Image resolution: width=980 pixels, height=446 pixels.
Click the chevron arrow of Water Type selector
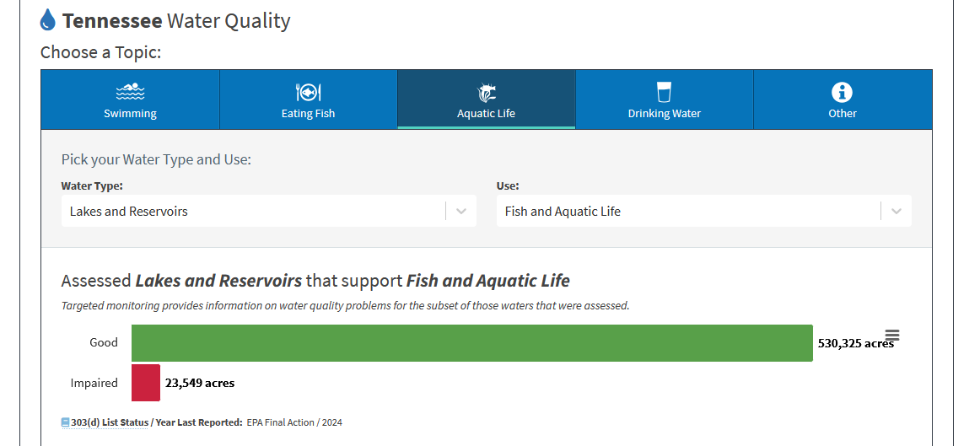tap(461, 212)
